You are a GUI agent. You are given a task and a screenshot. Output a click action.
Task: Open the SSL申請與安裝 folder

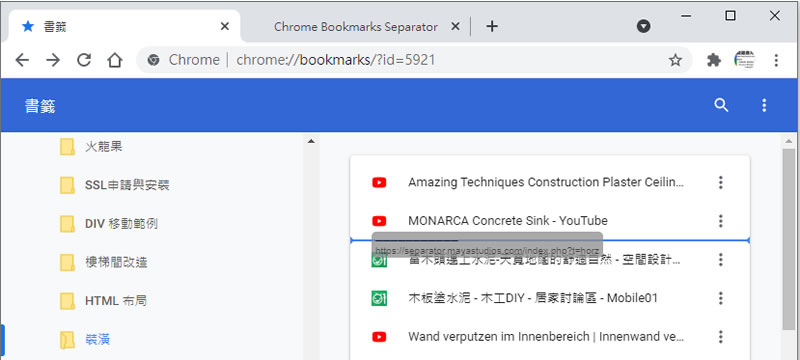[127, 185]
